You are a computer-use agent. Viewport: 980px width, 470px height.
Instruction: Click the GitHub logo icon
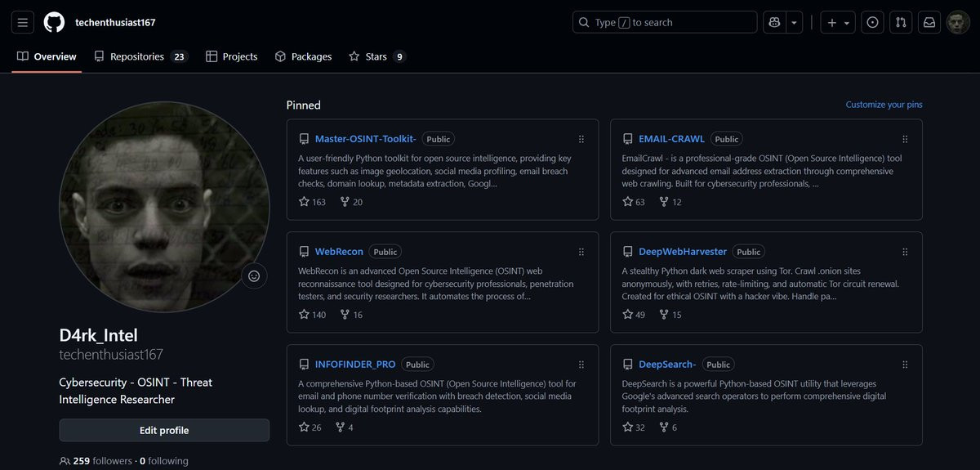pyautogui.click(x=54, y=23)
